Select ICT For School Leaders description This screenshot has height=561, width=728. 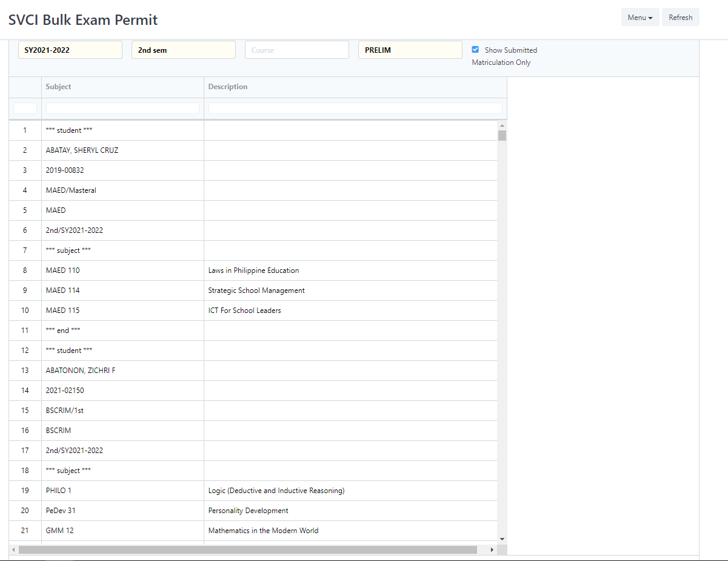coord(351,311)
